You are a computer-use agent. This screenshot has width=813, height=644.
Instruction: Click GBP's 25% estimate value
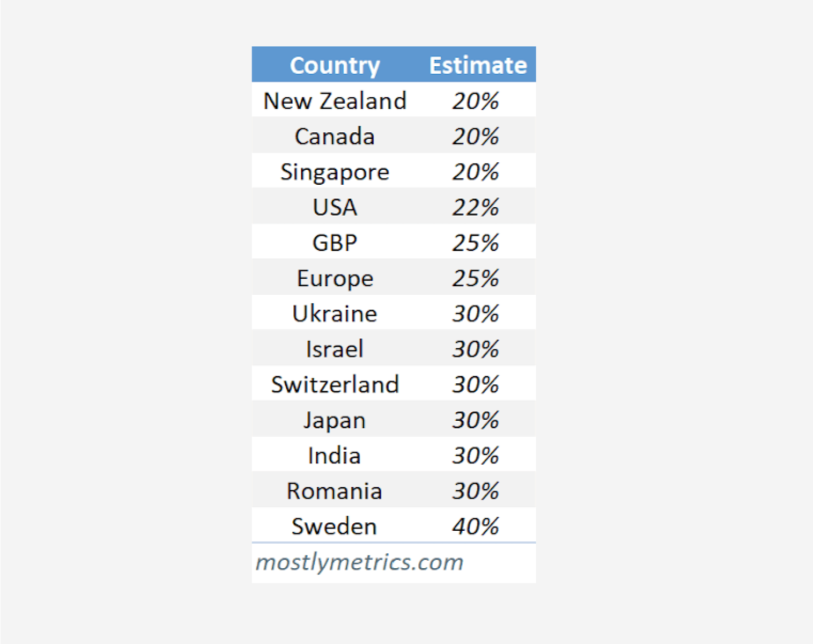(475, 243)
